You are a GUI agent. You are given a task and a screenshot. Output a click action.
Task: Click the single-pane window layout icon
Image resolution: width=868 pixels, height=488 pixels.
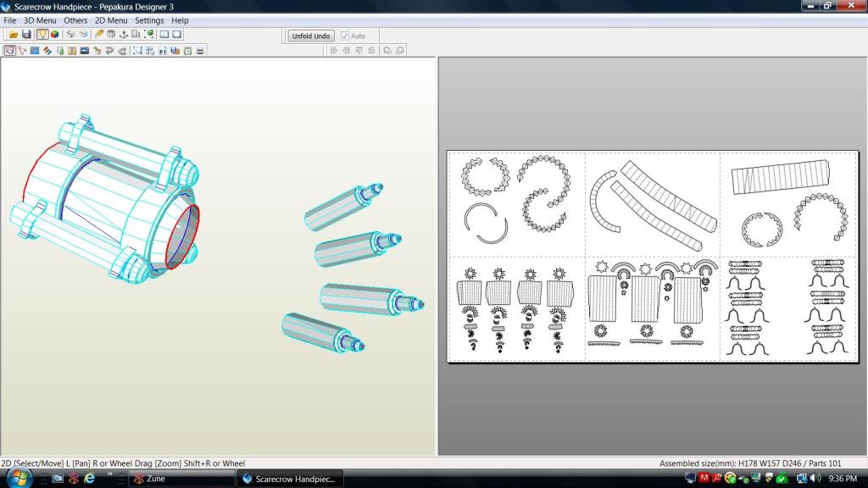click(x=177, y=34)
